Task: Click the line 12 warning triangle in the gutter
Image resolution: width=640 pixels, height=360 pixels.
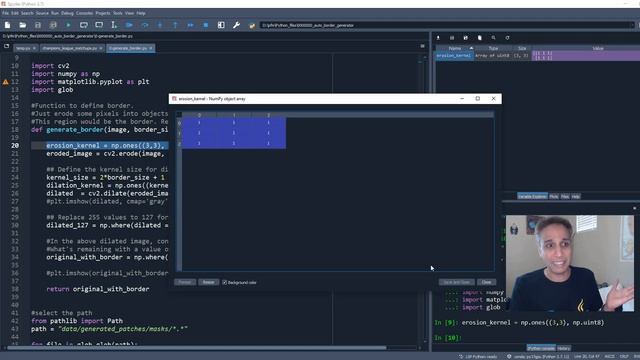Action: [5, 82]
